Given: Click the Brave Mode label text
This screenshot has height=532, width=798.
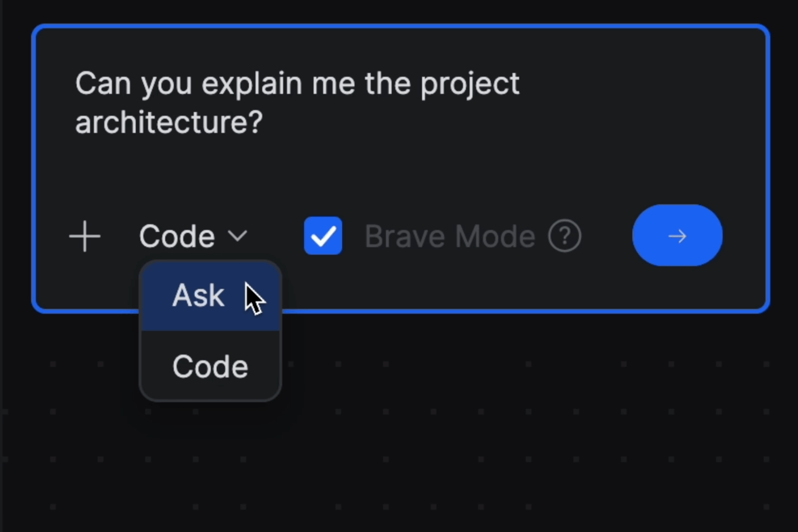Looking at the screenshot, I should coord(449,235).
